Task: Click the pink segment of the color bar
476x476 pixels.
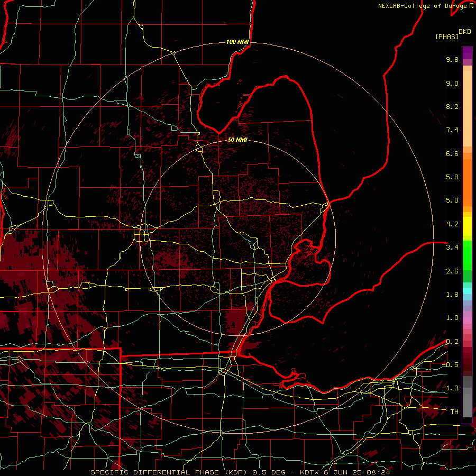Action: [x=467, y=321]
